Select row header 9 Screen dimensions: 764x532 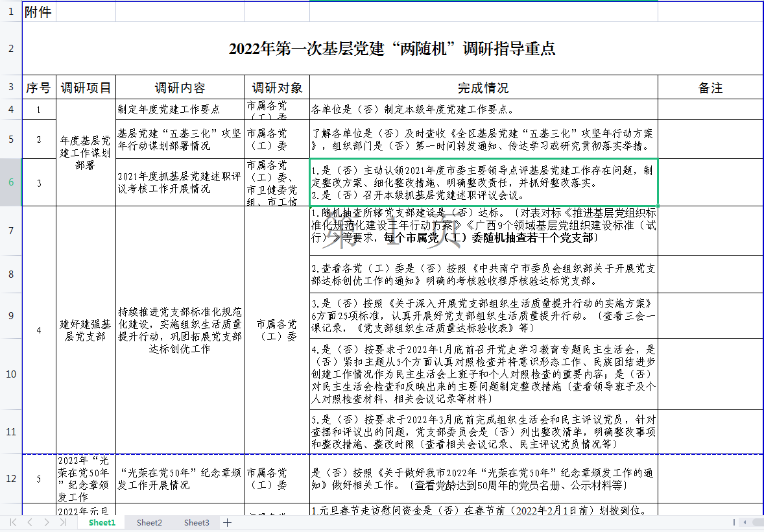tap(11, 315)
